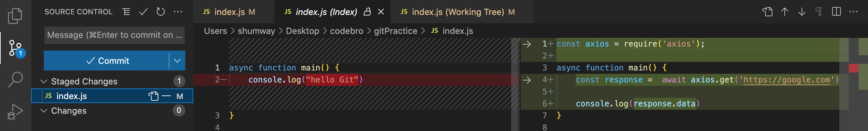Open the Explorer view in activity bar
Viewport: 868px width, 131px height.
click(15, 16)
